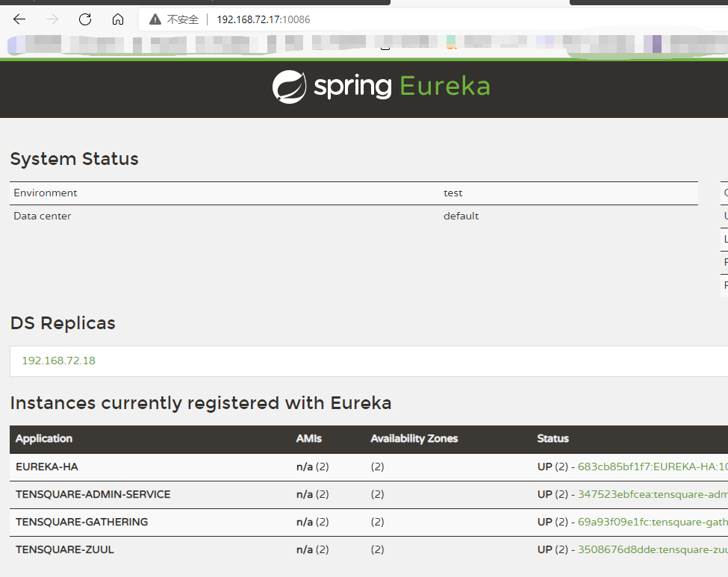
Task: Reload the page with refresh icon
Action: (85, 19)
